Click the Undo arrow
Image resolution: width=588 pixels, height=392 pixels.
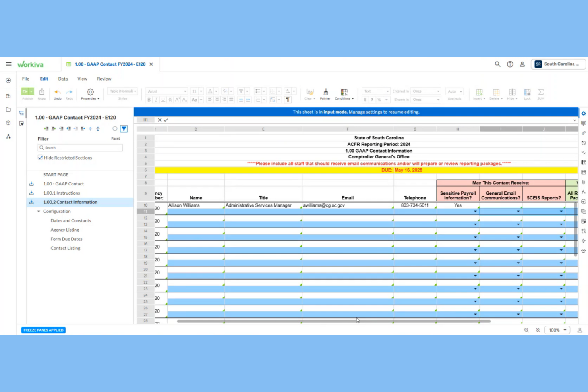point(58,92)
